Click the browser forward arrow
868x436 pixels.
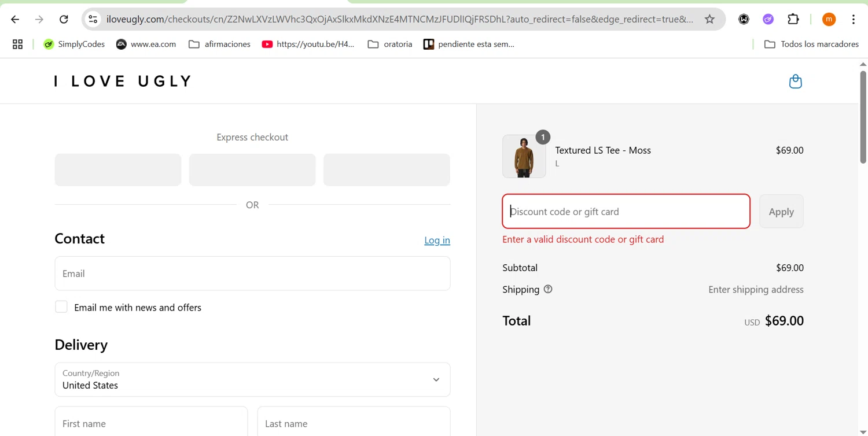click(x=39, y=19)
